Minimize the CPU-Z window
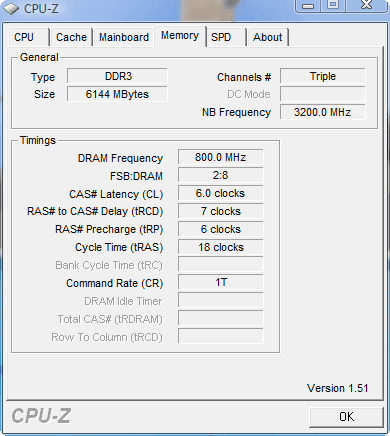The height and width of the screenshot is (436, 390). pos(308,6)
